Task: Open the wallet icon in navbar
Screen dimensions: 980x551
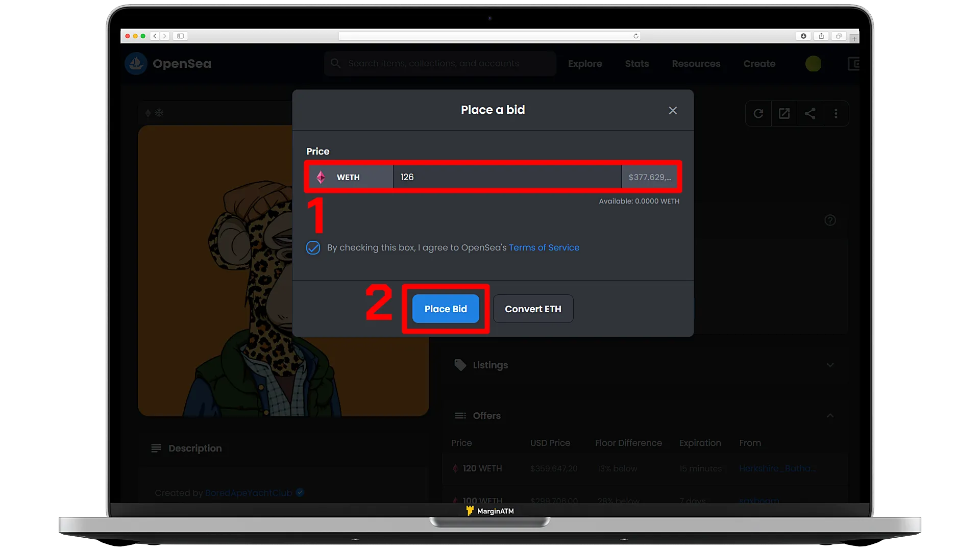Action: [853, 64]
